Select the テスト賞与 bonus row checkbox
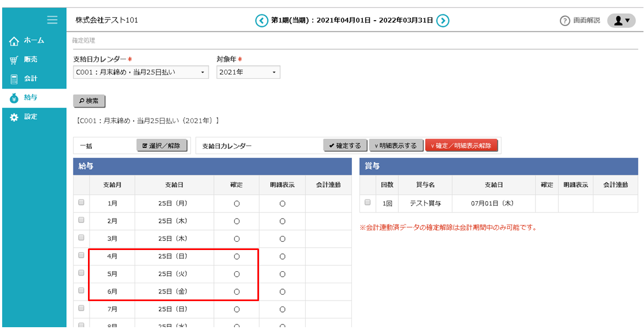This screenshot has width=644, height=331. [368, 202]
